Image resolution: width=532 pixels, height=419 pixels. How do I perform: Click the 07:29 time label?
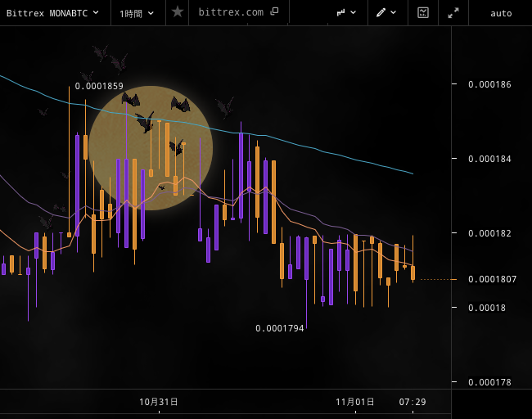pos(413,402)
